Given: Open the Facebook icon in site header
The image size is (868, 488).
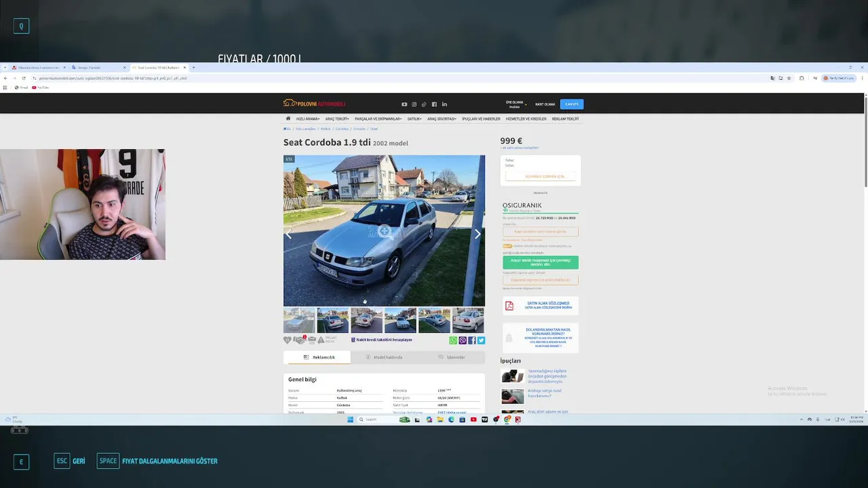Looking at the screenshot, I should [434, 104].
